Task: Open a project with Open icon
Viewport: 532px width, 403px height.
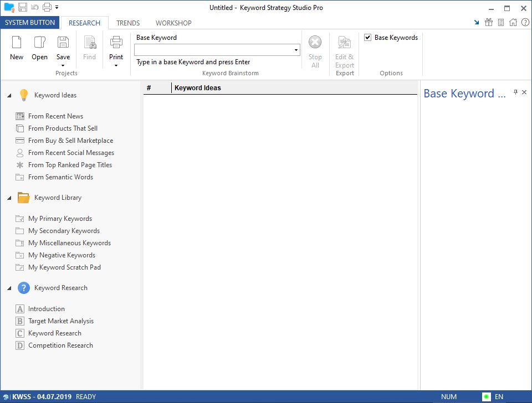Action: (40, 43)
